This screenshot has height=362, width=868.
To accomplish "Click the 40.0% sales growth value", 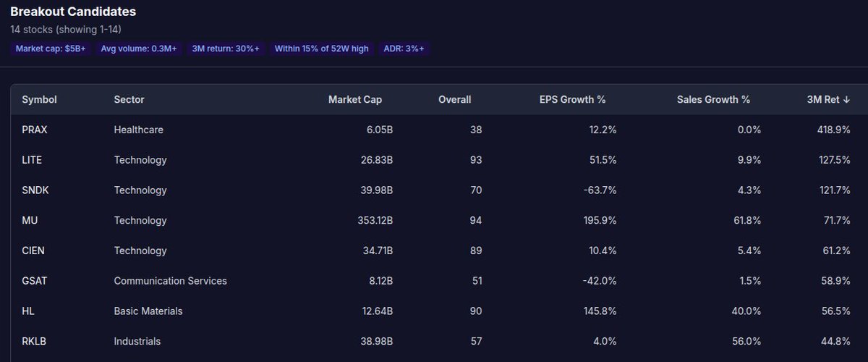I will (748, 311).
